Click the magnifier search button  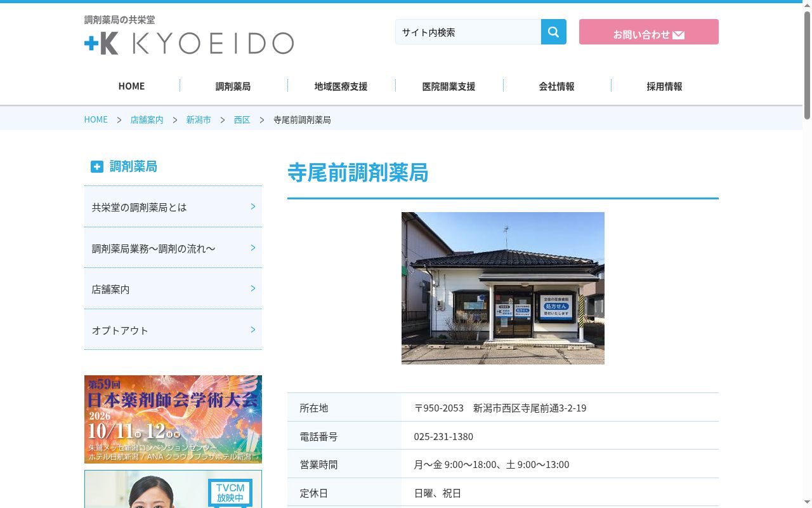point(553,32)
